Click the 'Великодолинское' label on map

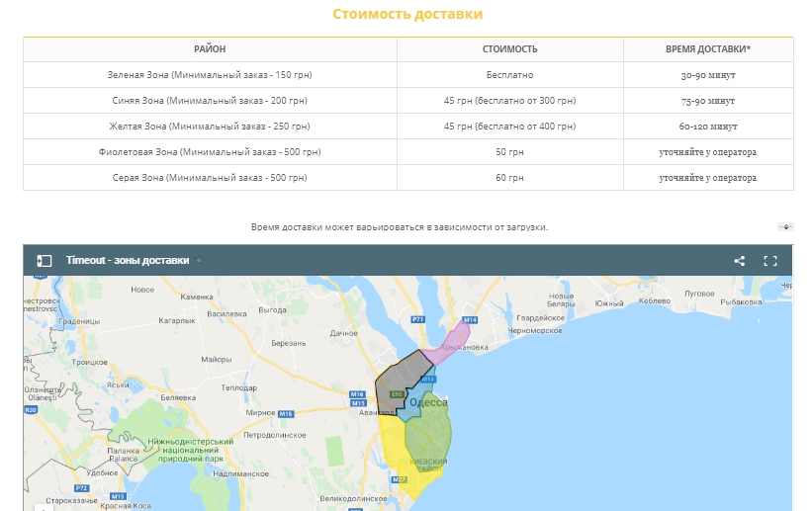pyautogui.click(x=353, y=498)
